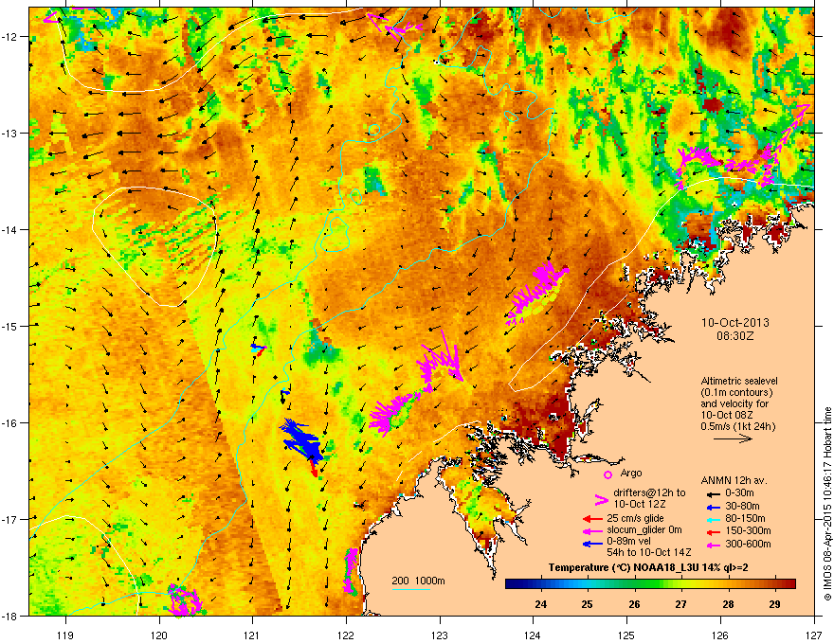Click the 30-80m depth label

(x=742, y=507)
